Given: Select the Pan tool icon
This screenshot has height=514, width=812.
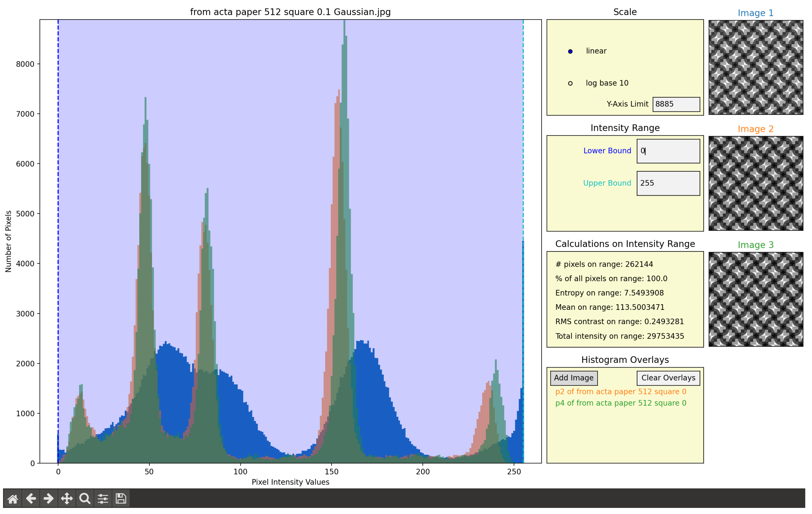Looking at the screenshot, I should point(67,498).
